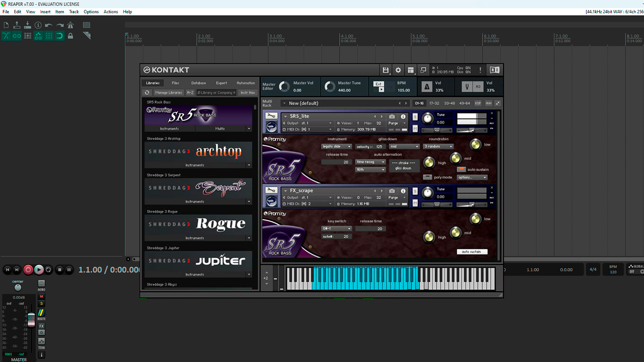The image size is (644, 362).
Task: Toggle the metronome icon in REAPER toolbar
Action: [71, 25]
